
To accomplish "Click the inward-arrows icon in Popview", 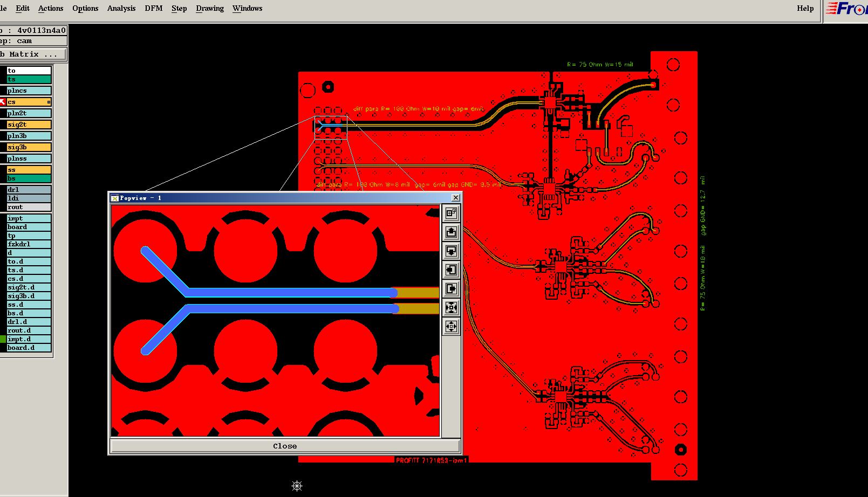I will point(451,307).
